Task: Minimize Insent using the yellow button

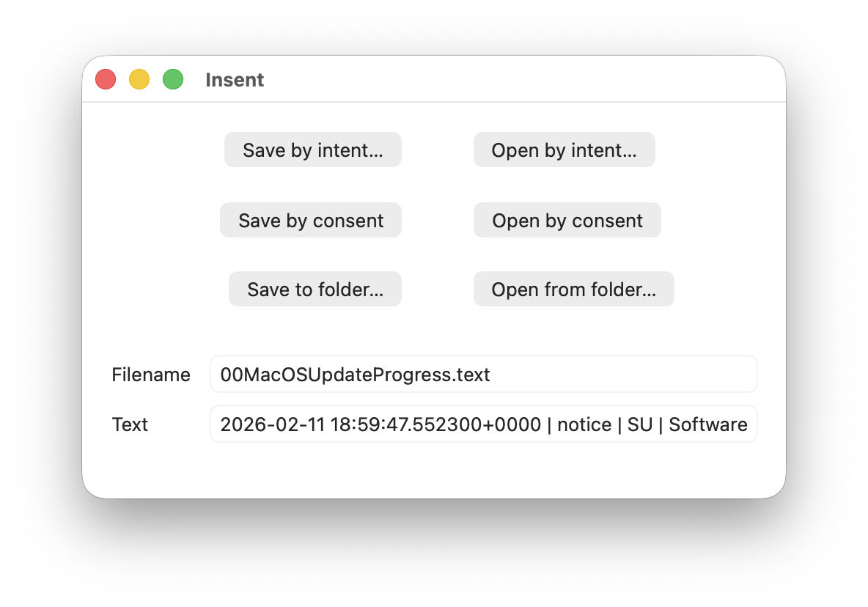Action: click(x=139, y=79)
